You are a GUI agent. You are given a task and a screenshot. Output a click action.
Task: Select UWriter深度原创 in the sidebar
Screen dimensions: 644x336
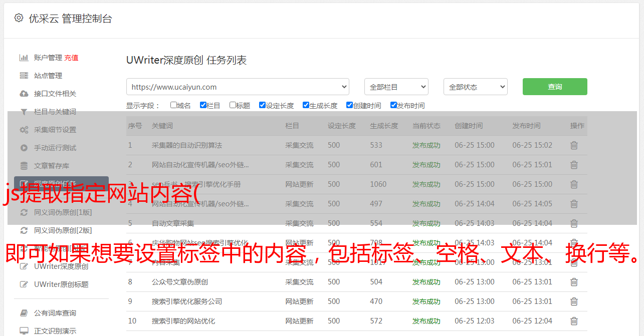(61, 266)
